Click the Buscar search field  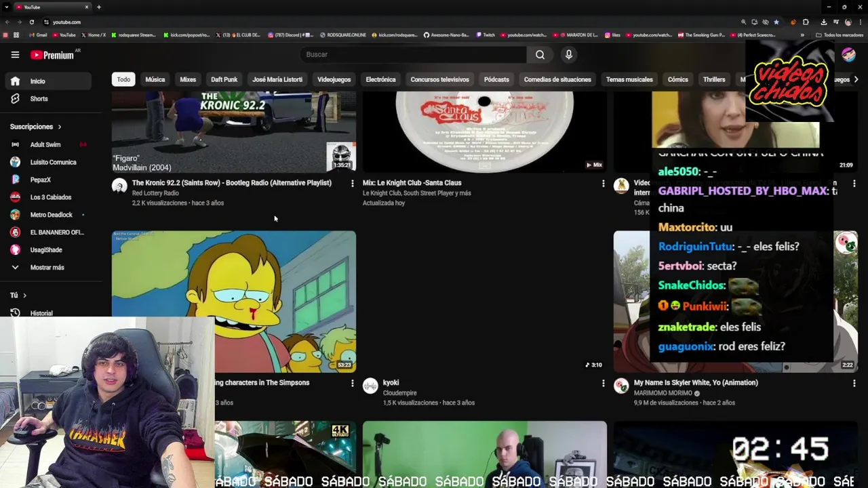[x=413, y=55]
